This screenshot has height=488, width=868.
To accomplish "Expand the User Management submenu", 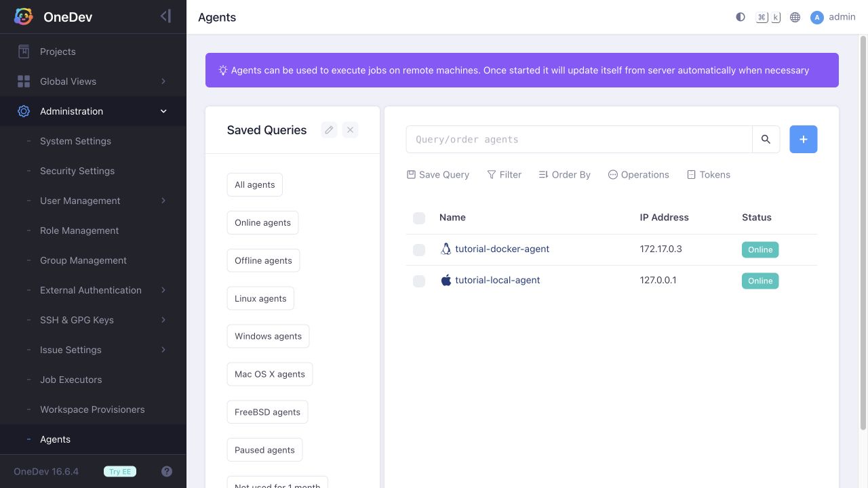I will [x=163, y=201].
